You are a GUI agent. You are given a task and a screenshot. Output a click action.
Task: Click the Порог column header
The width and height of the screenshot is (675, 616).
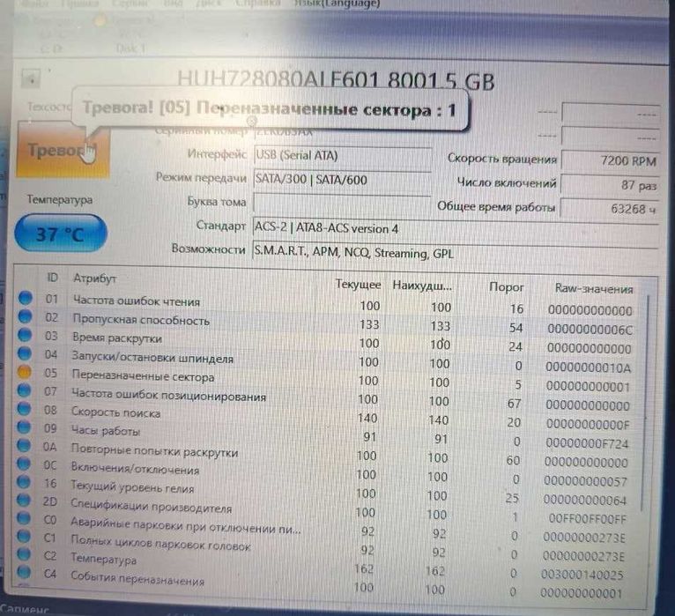[x=506, y=286]
